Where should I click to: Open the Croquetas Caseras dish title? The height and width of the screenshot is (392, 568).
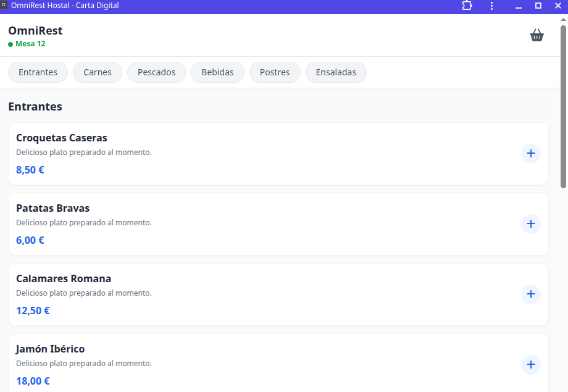click(x=62, y=138)
